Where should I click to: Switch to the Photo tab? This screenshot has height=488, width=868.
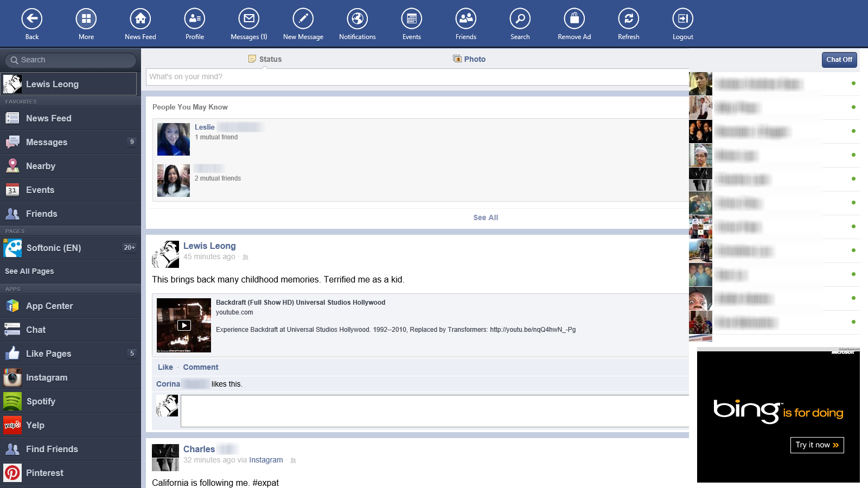tap(469, 59)
